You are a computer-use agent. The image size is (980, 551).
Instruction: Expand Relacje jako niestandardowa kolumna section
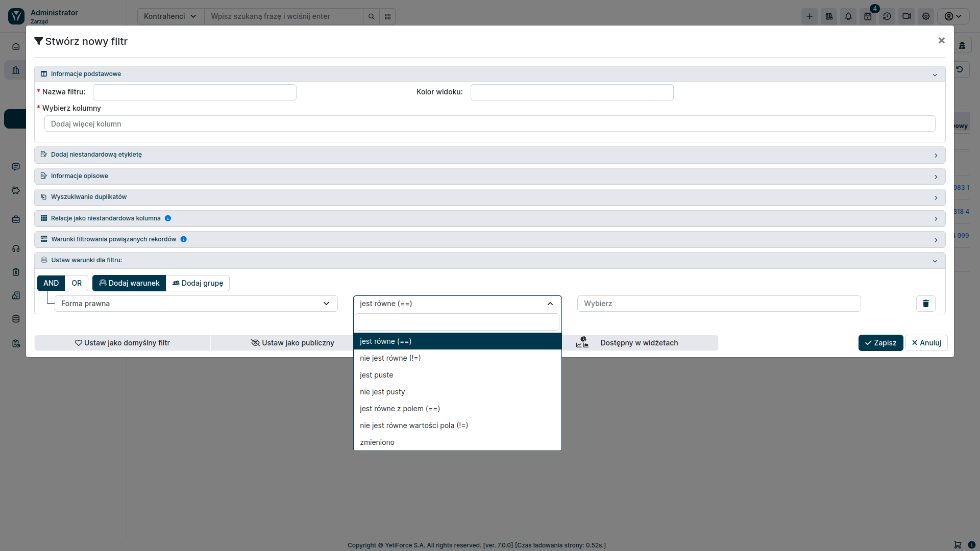point(490,218)
